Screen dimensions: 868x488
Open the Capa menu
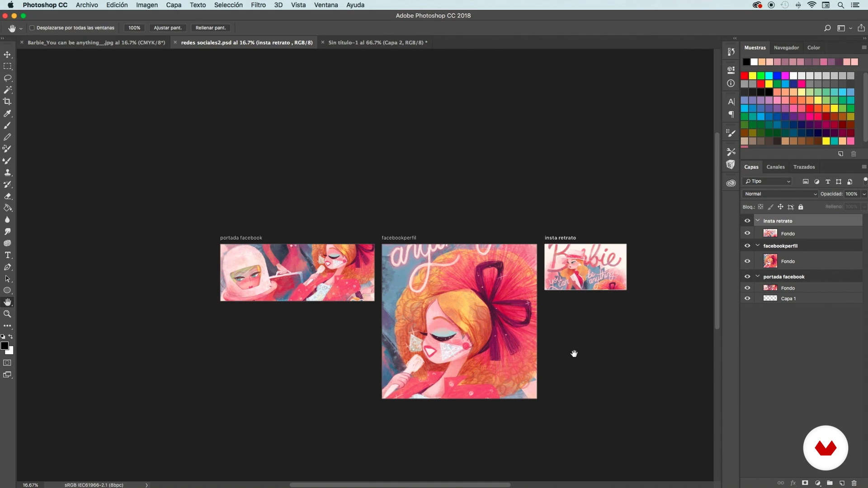[174, 5]
